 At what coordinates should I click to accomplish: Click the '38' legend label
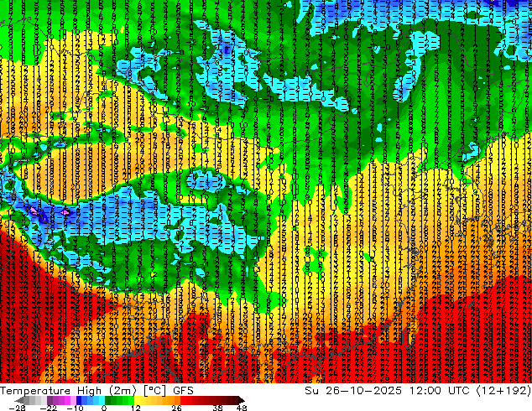tap(218, 408)
